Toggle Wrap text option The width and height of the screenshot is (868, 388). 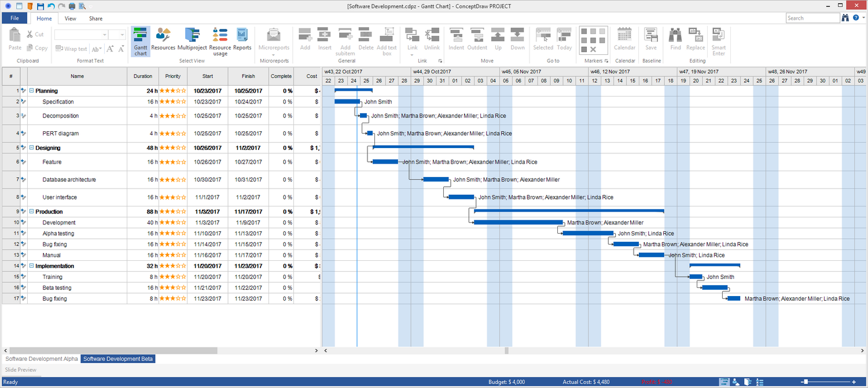pos(71,49)
